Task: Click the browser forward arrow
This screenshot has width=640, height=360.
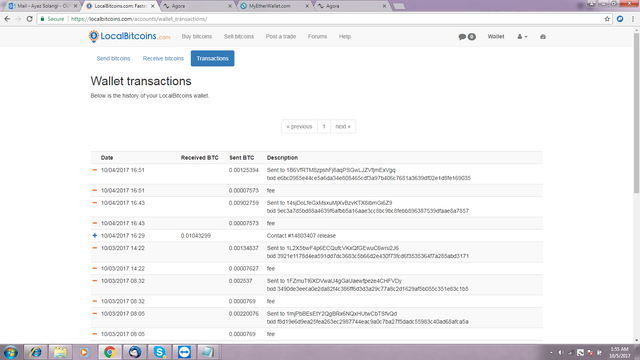Action: tap(18, 19)
